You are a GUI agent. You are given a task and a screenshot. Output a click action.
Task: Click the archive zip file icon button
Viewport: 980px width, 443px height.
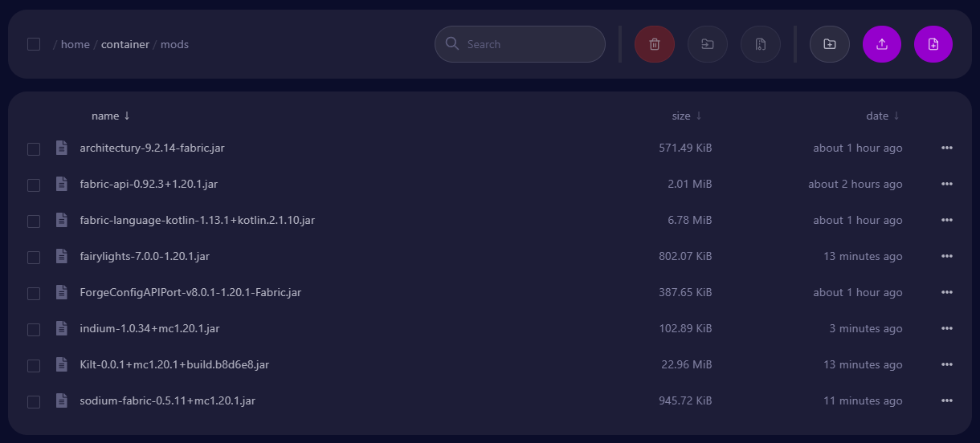tap(761, 44)
